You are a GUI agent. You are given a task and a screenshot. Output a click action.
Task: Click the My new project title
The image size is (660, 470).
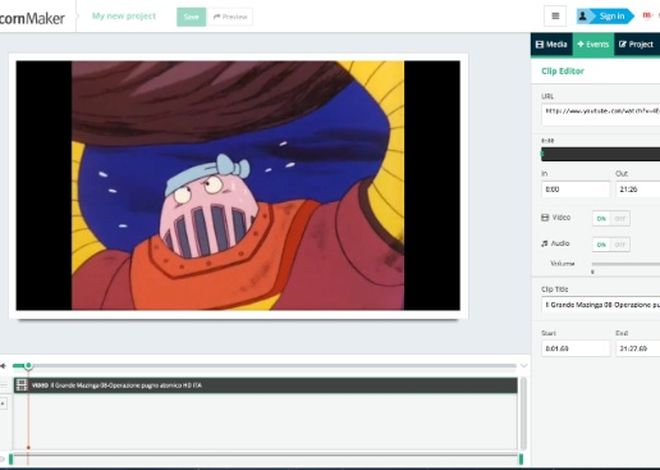pos(124,16)
